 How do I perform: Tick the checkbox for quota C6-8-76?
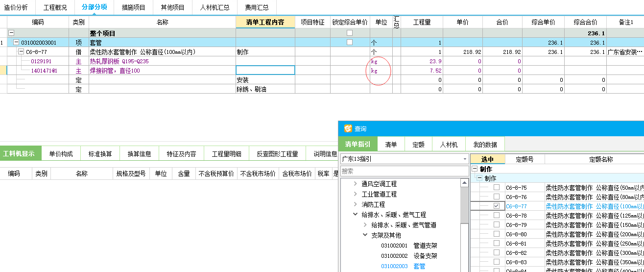coord(497,197)
